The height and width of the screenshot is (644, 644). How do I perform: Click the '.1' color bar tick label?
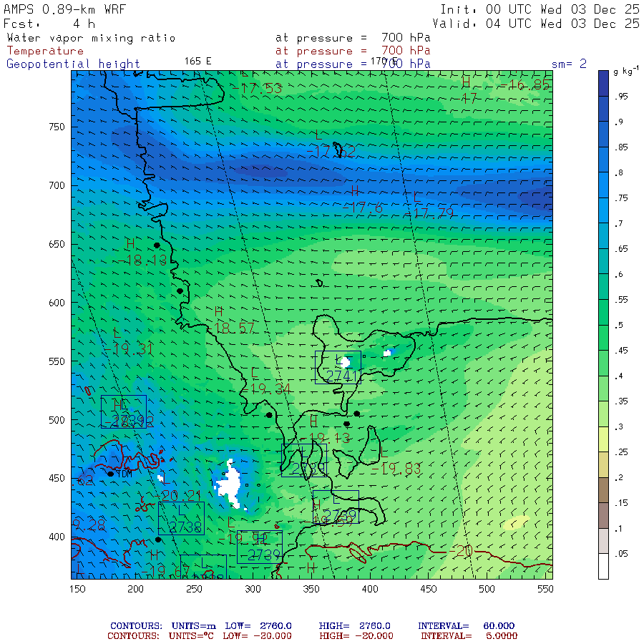click(618, 529)
